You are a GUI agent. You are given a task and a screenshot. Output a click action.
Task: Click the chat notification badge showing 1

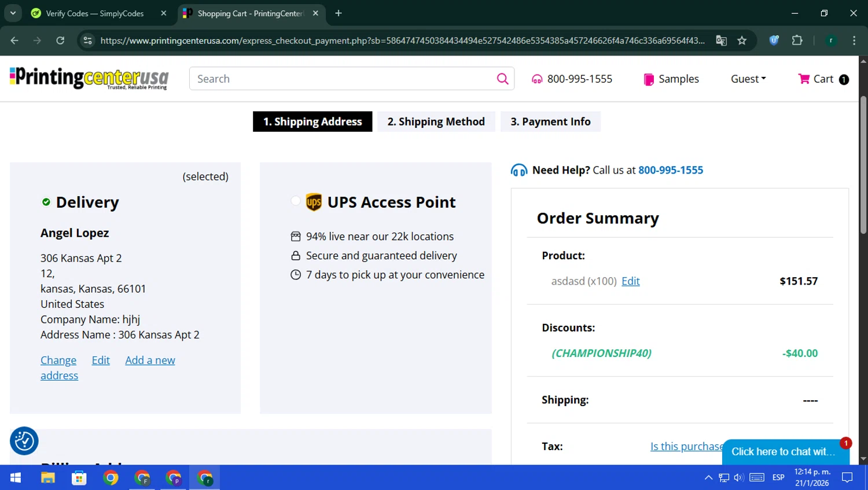845,443
